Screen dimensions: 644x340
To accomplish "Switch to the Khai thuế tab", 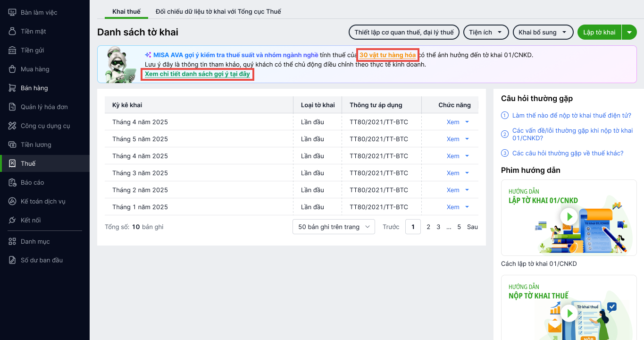I will pos(126,11).
